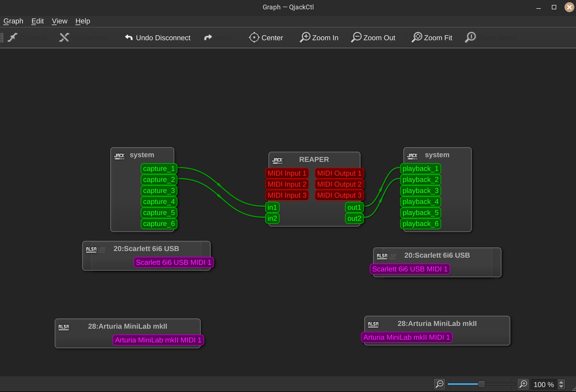Image resolution: width=576 pixels, height=392 pixels.
Task: Click JACK icon on system playback node
Action: (413, 156)
